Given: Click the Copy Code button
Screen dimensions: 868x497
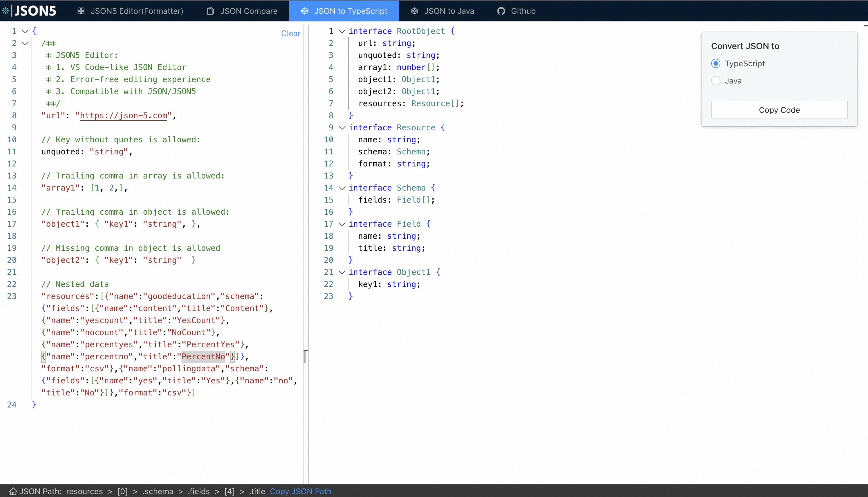Looking at the screenshot, I should tap(779, 110).
